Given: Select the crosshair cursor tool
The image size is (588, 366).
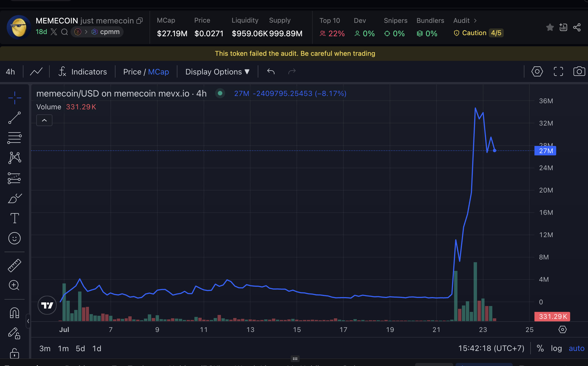Looking at the screenshot, I should [15, 98].
